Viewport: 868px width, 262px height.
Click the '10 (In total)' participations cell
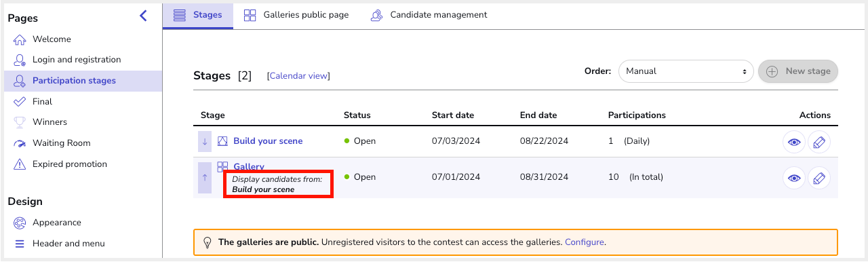(635, 177)
